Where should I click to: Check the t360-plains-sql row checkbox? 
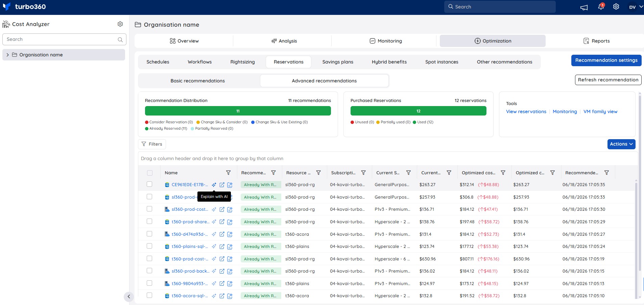click(149, 246)
